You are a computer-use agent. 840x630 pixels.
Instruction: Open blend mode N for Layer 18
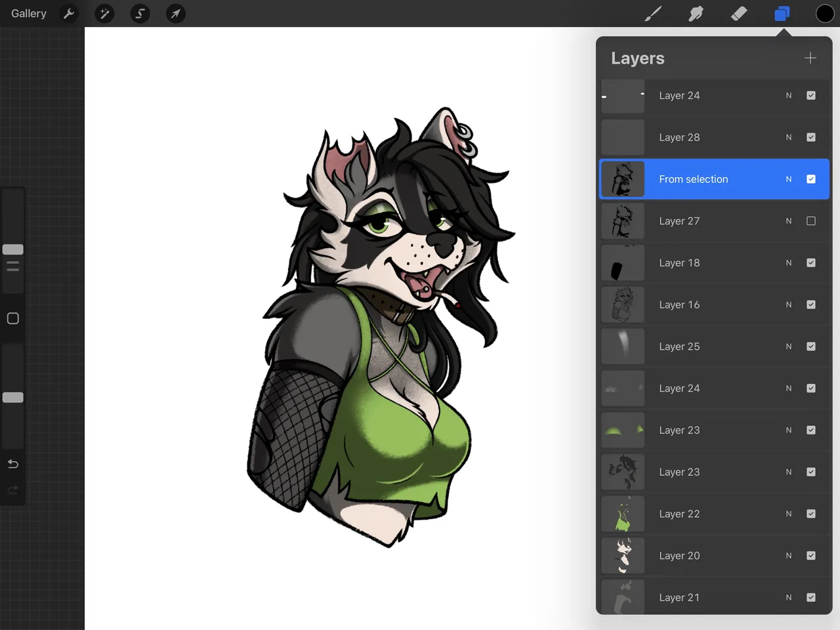coord(789,262)
